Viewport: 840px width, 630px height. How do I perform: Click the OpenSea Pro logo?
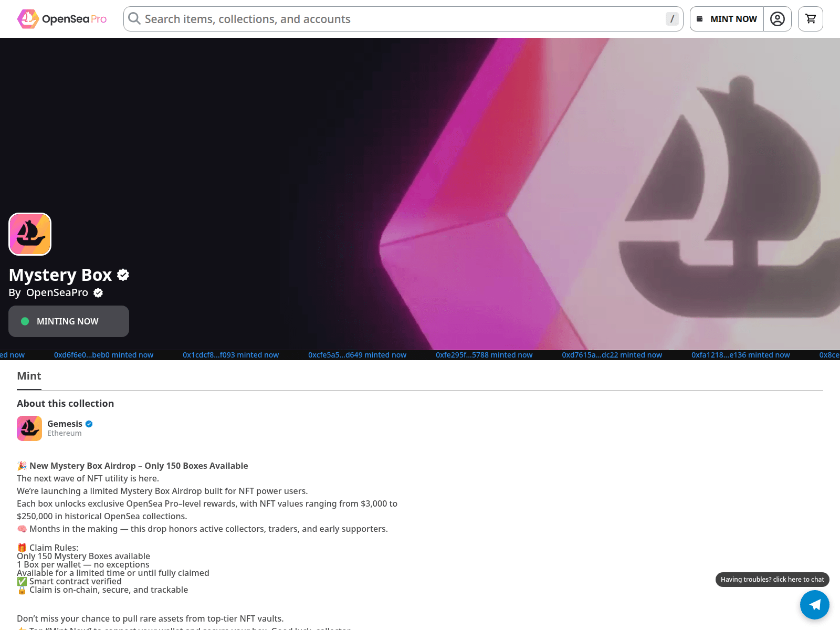tap(62, 19)
